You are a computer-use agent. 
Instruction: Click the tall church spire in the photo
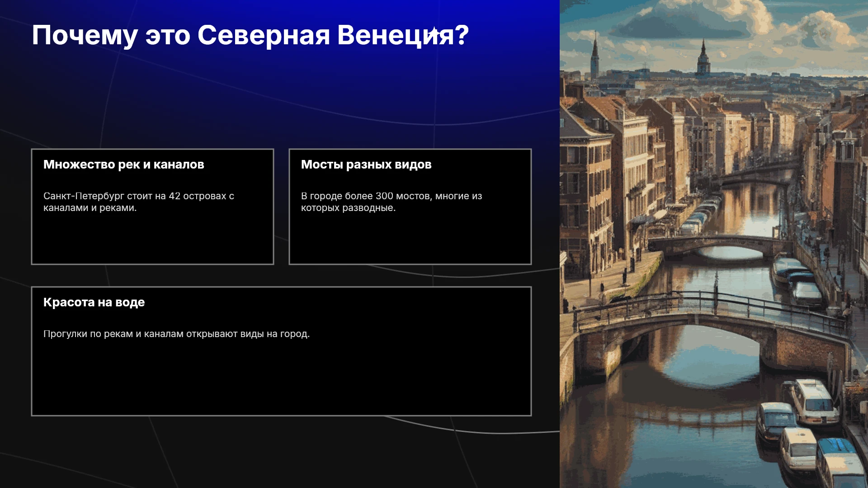tap(595, 56)
